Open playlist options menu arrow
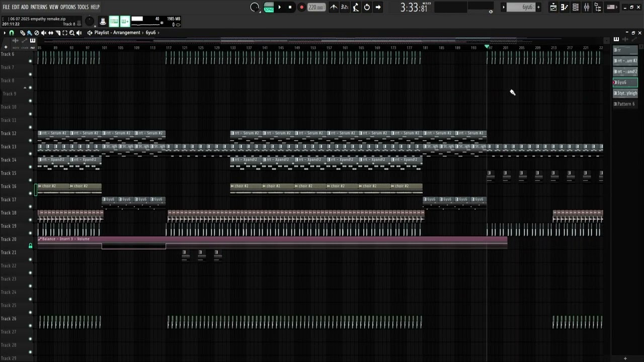644x362 pixels. tap(5, 33)
